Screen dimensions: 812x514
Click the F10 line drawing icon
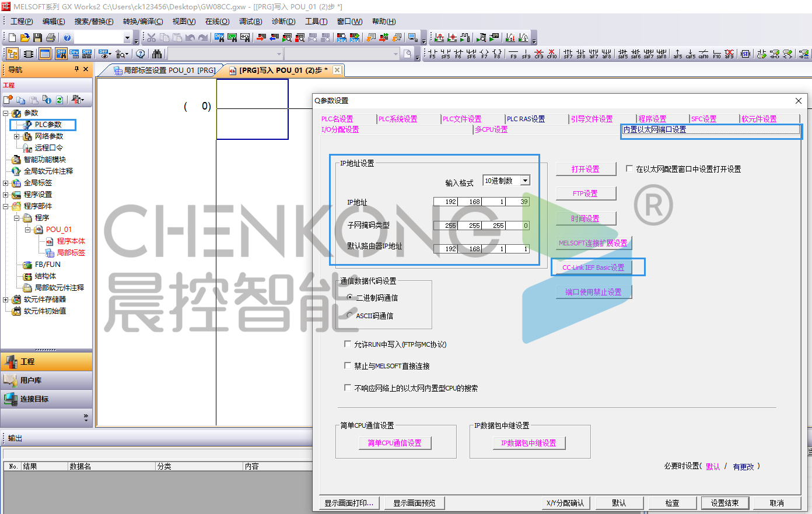716,54
